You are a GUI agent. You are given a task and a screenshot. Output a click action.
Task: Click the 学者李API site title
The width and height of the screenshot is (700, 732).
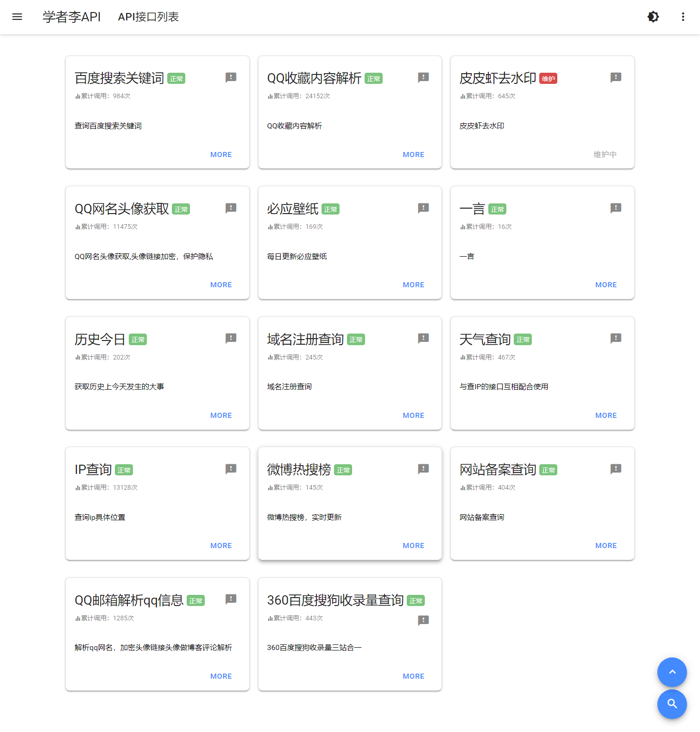pos(72,17)
